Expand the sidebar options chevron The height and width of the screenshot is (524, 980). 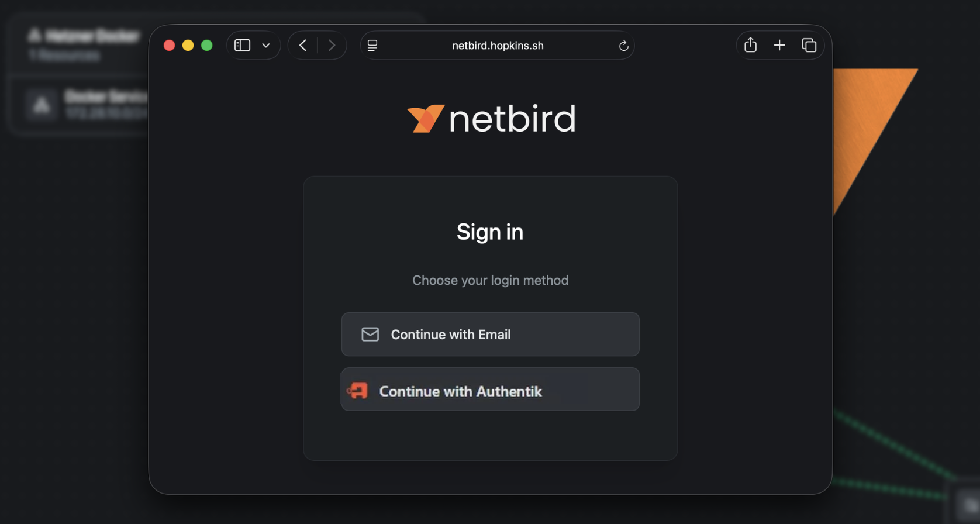coord(266,45)
